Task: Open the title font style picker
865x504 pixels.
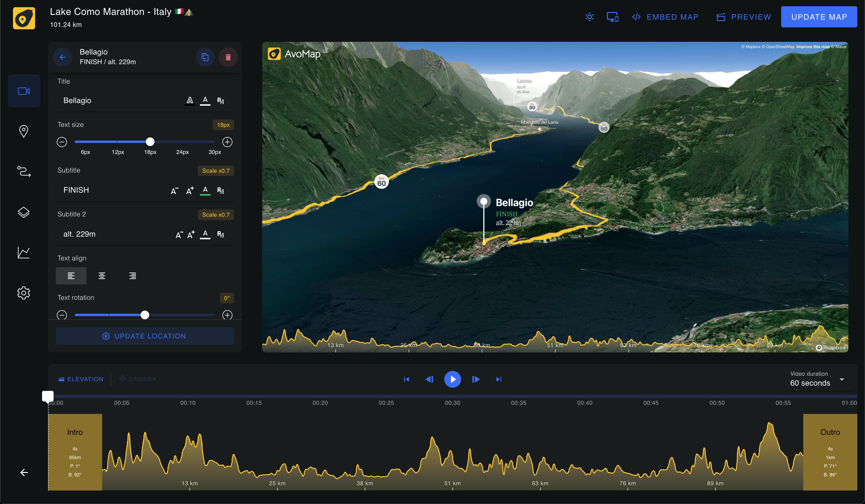Action: point(221,100)
